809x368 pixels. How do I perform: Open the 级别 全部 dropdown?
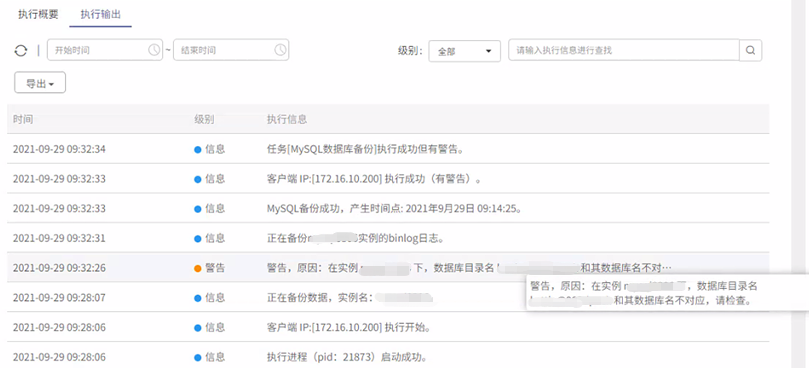tap(464, 51)
